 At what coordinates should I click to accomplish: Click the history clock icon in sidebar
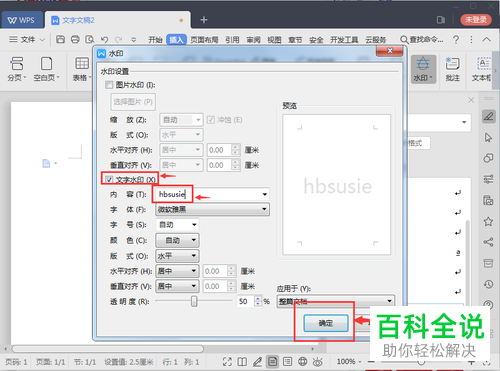(488, 284)
